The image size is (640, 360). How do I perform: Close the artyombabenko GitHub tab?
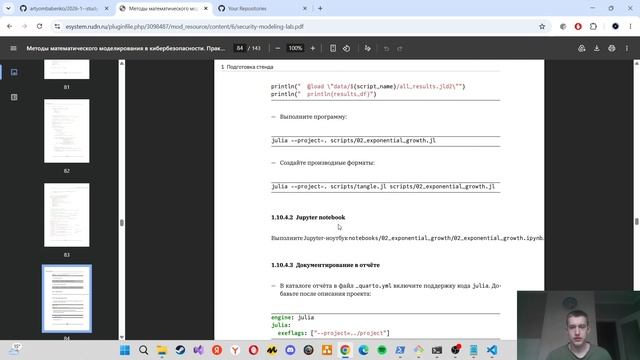pos(107,8)
